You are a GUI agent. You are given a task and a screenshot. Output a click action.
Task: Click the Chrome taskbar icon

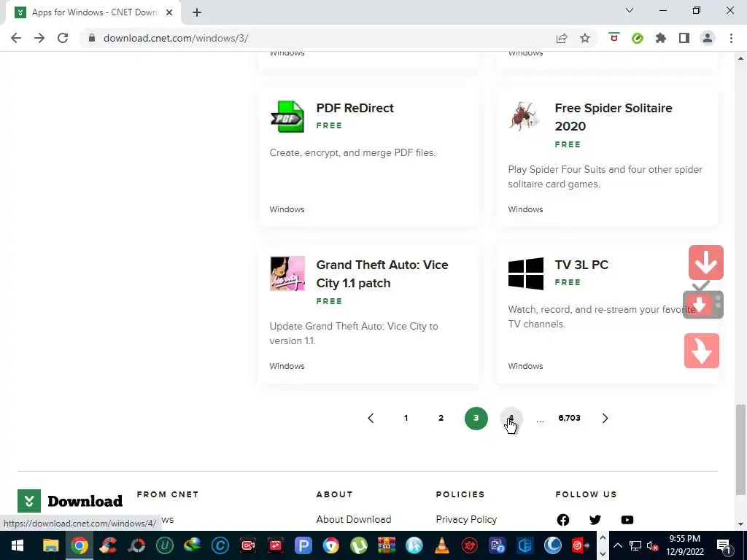(79, 545)
